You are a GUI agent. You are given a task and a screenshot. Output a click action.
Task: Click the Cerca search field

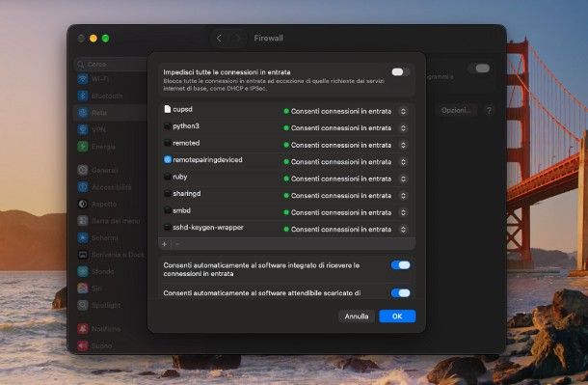click(112, 65)
